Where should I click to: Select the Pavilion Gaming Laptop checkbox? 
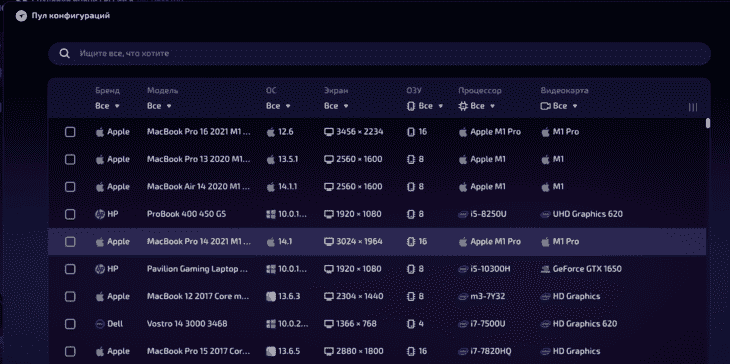click(x=70, y=269)
